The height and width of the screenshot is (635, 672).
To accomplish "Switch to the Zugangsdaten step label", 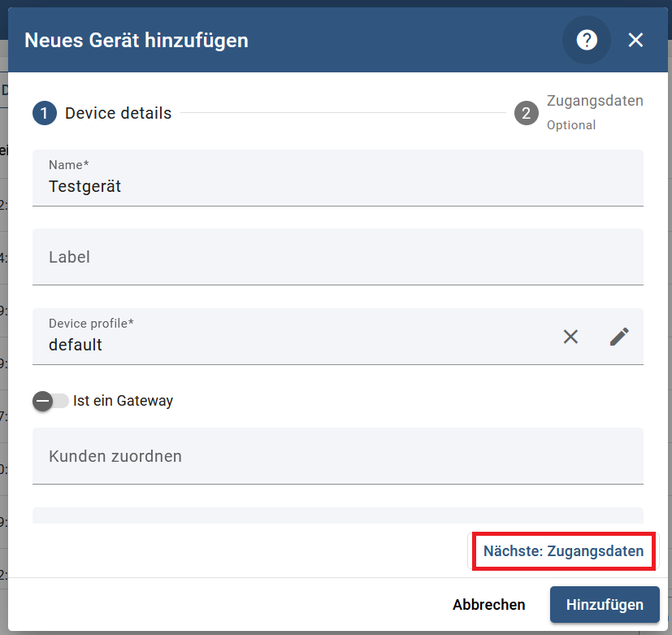I will pos(594,102).
